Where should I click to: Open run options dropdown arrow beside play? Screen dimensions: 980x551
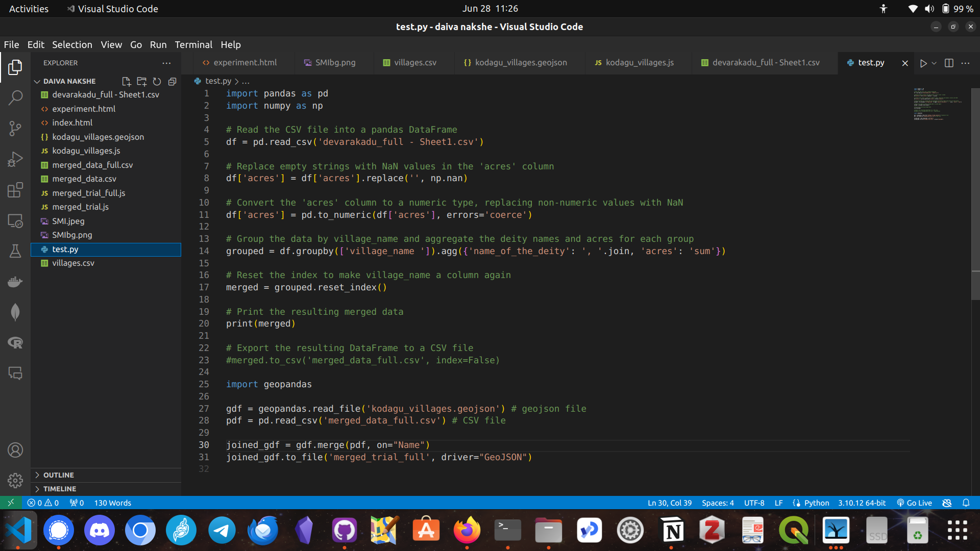[934, 63]
